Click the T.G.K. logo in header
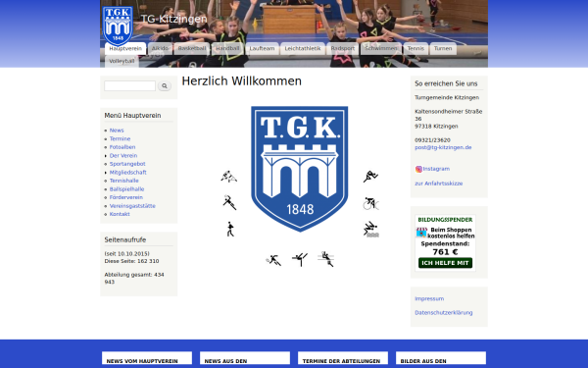Image resolution: width=588 pixels, height=368 pixels. click(x=118, y=26)
